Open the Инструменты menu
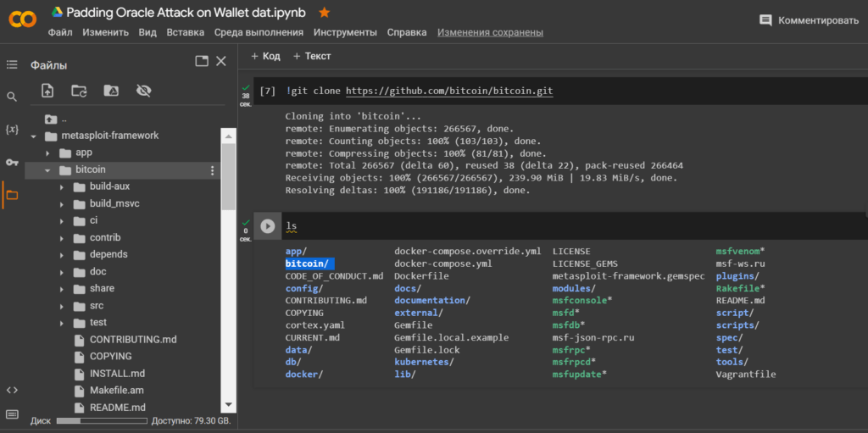Viewport: 868px width, 433px height. point(346,32)
